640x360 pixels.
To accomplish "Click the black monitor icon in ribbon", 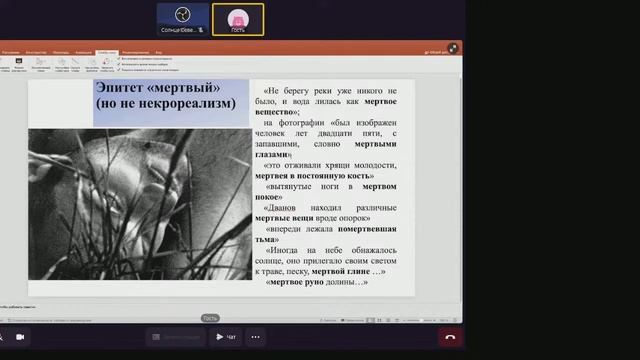I will pyautogui.click(x=19, y=61).
